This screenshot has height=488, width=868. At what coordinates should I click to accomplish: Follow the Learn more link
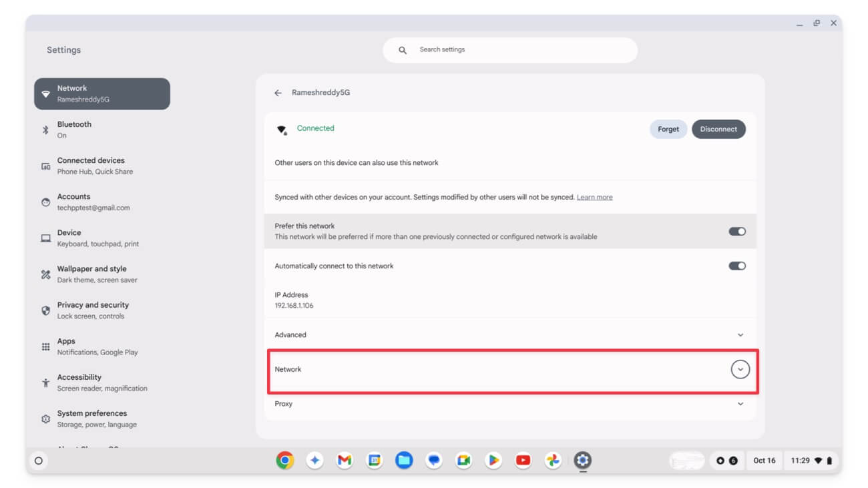pyautogui.click(x=594, y=198)
